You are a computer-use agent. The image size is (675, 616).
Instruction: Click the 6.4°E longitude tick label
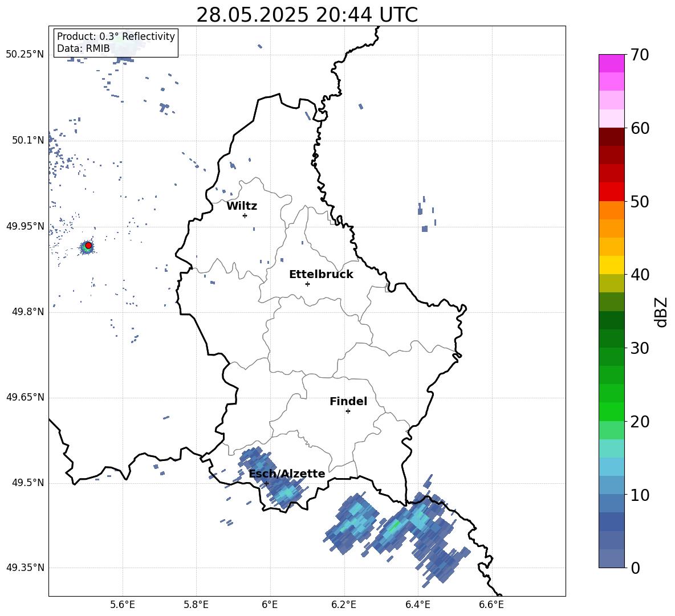(417, 605)
